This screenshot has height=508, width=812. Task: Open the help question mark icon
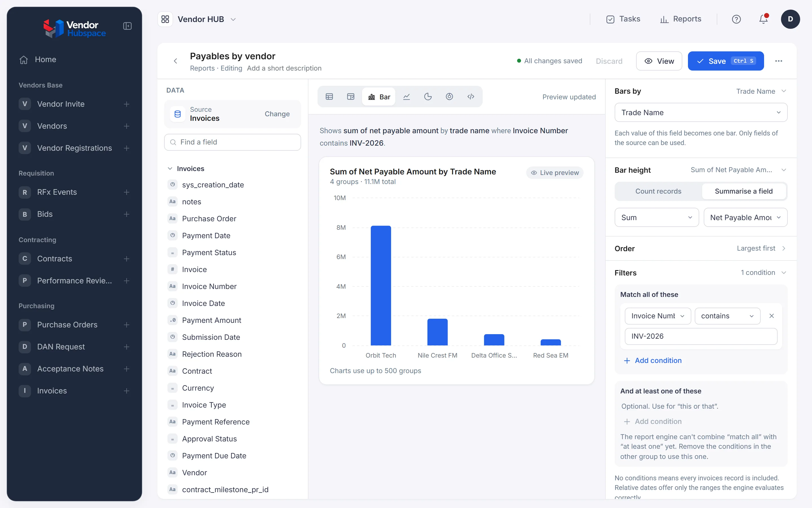coord(736,19)
